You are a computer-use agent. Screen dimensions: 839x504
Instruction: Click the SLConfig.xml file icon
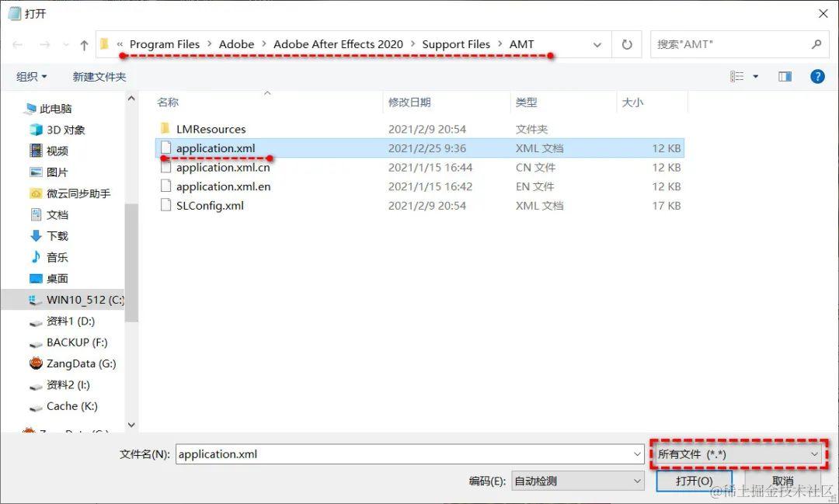[x=166, y=206]
